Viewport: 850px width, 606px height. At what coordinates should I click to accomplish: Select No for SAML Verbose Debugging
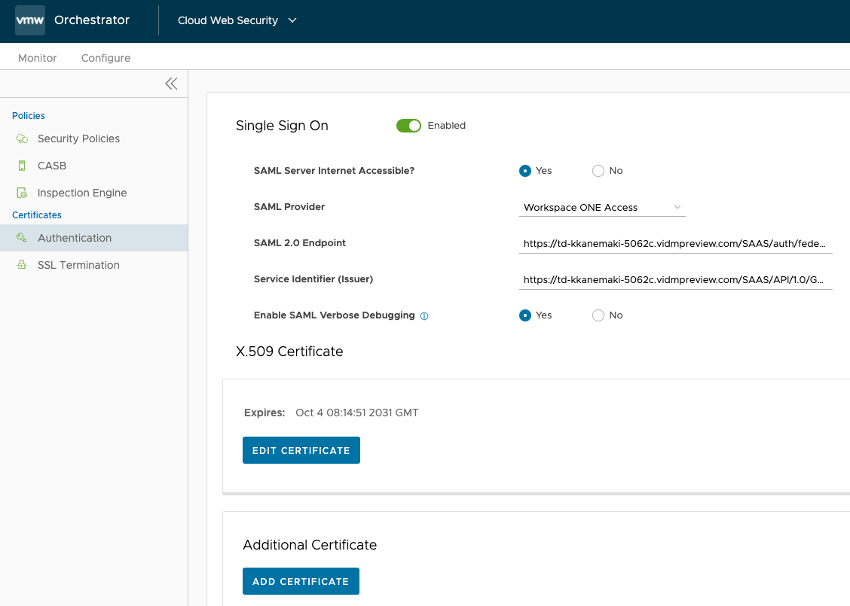tap(598, 315)
